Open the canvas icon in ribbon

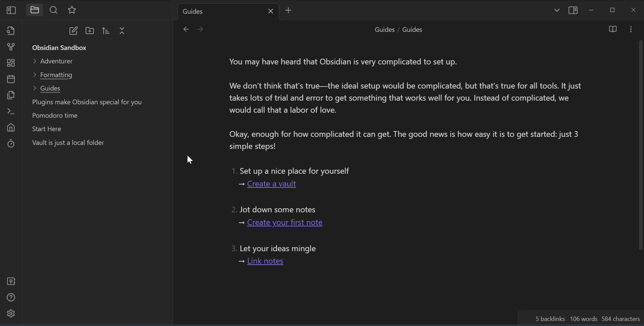(11, 63)
